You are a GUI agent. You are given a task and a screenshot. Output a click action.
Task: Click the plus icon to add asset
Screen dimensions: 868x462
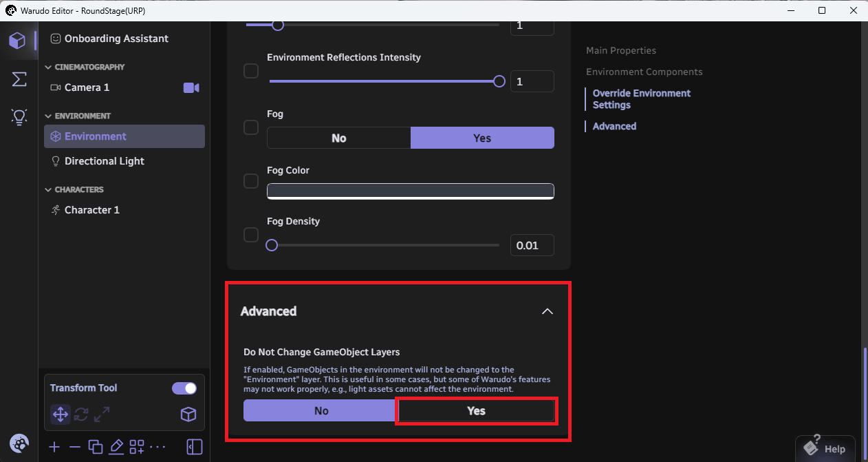click(55, 447)
